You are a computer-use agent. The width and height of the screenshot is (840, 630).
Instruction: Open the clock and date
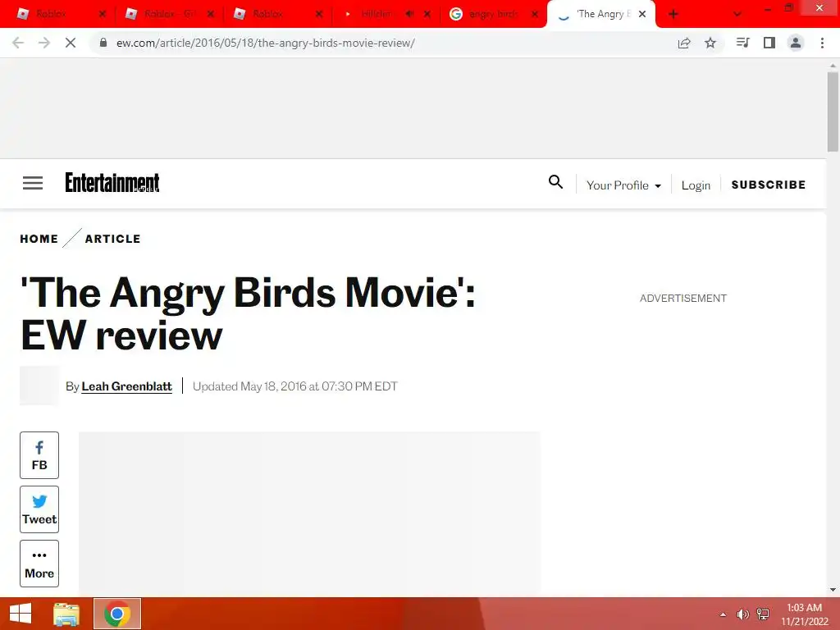pos(805,614)
